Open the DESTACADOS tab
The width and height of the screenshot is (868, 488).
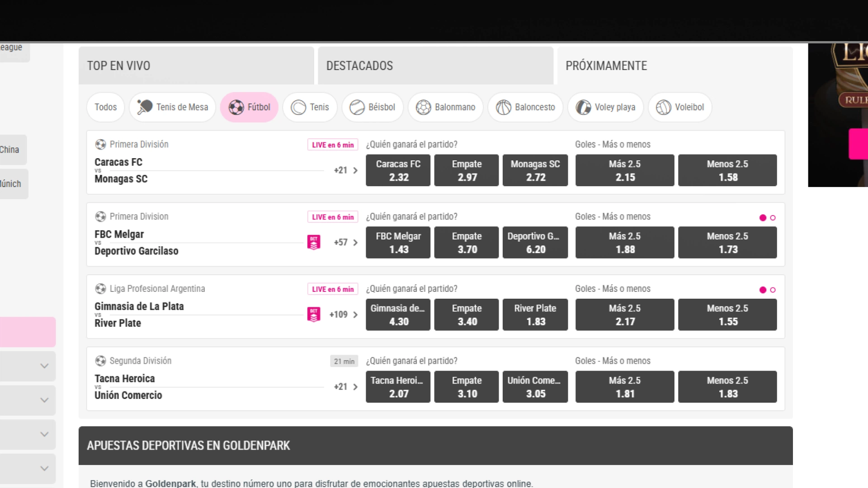coord(435,66)
